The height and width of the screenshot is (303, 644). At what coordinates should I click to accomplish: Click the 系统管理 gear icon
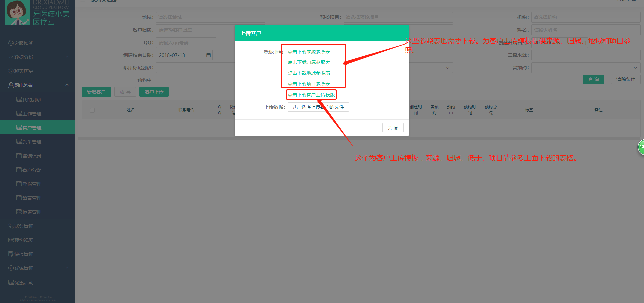tap(11, 268)
